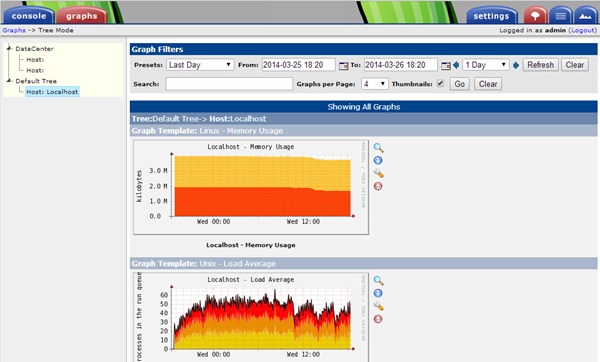
Task: Open the console tab
Action: pos(29,16)
